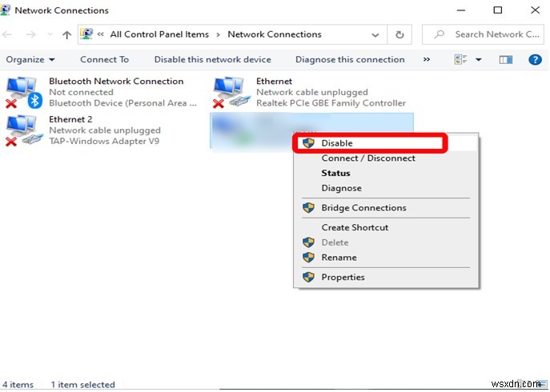The image size is (550, 392).
Task: Choose Create Shortcut in context menu
Action: point(386,227)
